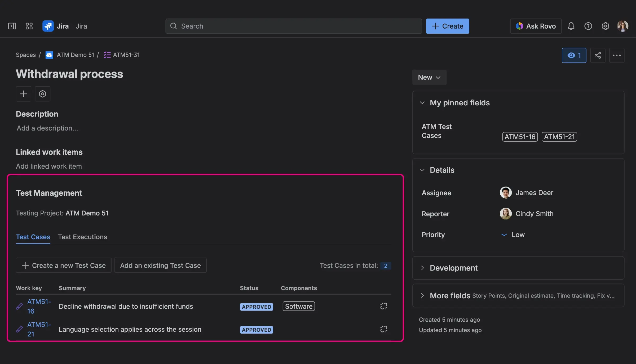The width and height of the screenshot is (636, 364).
Task: Share the work item via the share icon
Action: (x=598, y=55)
